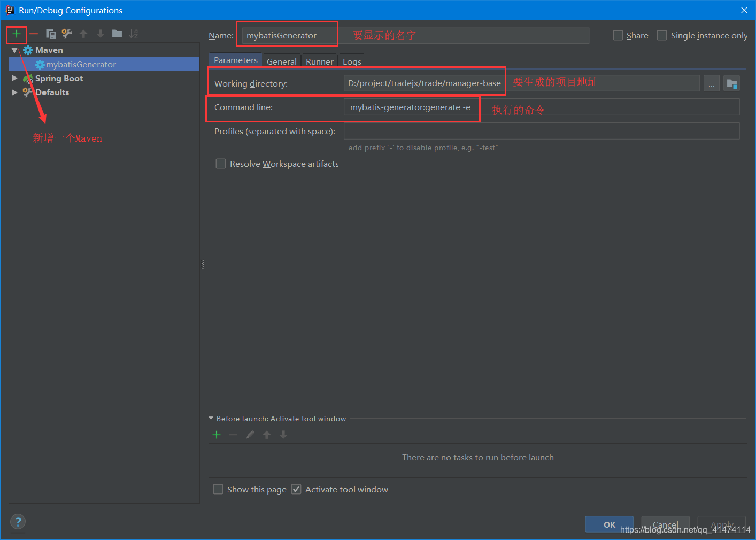Uncheck Activate tool window
This screenshot has width=756, height=540.
[x=296, y=489]
